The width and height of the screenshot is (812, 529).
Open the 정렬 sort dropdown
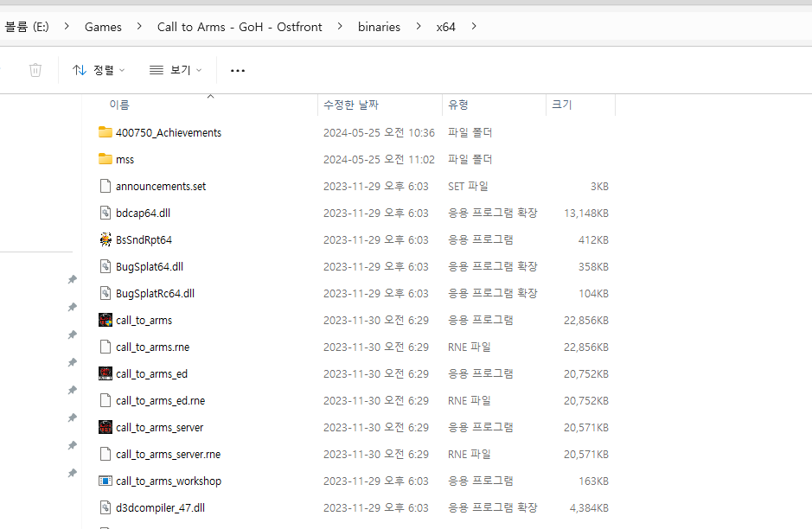99,70
